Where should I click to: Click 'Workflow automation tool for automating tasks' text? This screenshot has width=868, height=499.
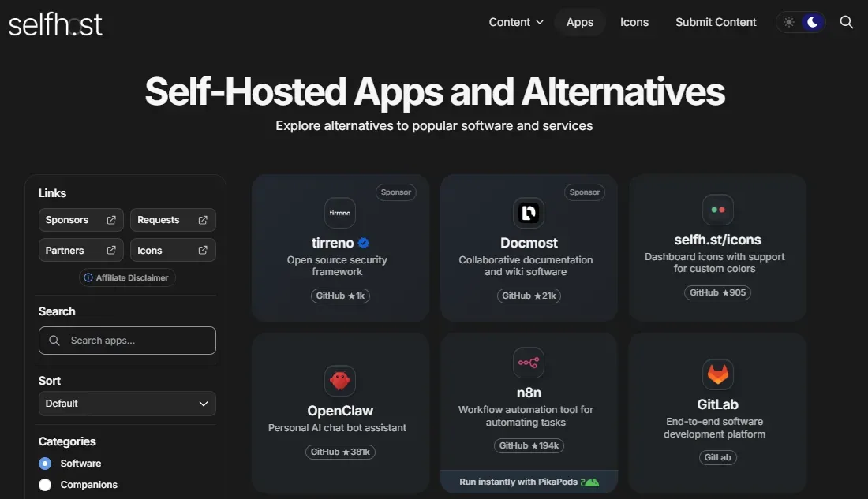pyautogui.click(x=526, y=416)
